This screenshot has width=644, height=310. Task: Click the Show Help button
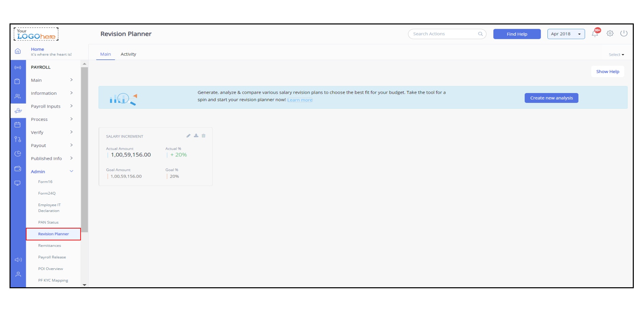[x=608, y=72]
